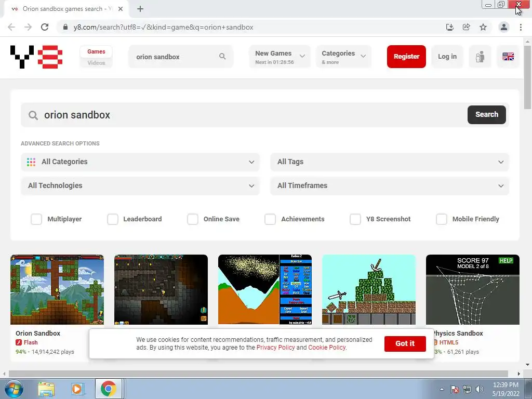
Task: Click the red Register button
Action: click(406, 57)
